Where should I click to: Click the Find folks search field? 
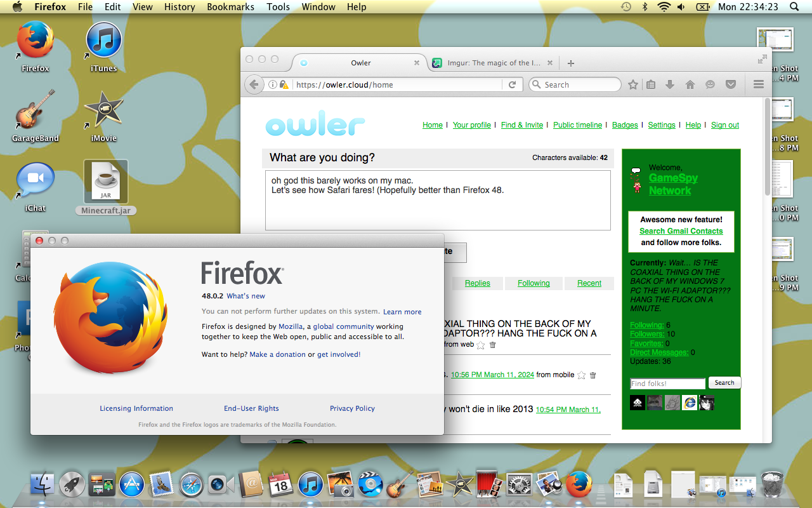[x=667, y=384]
